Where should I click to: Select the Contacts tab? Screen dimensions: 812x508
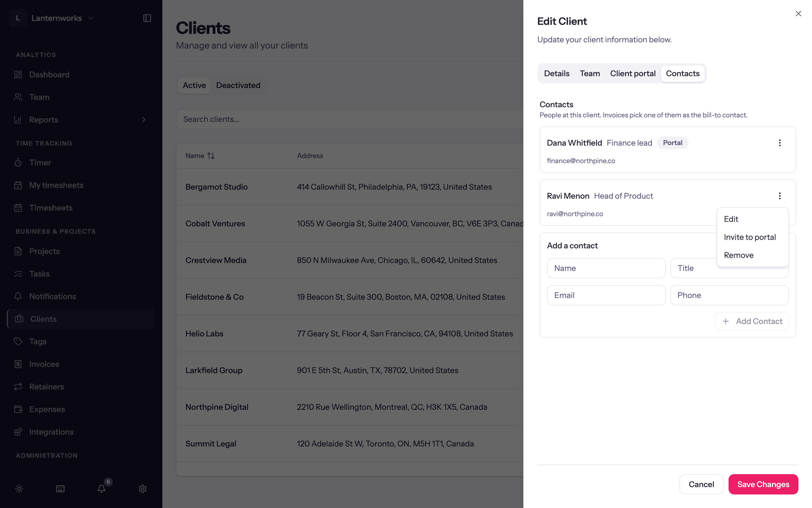tap(683, 73)
